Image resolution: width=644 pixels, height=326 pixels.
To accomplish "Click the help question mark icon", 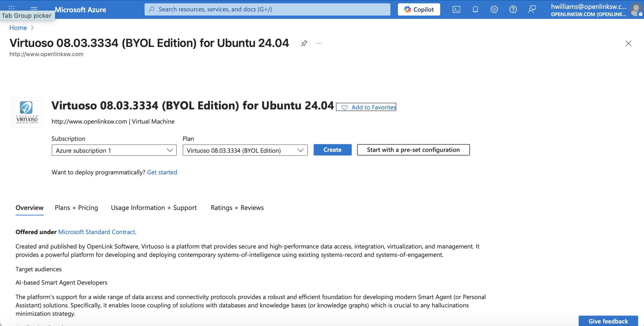I will coord(513,9).
